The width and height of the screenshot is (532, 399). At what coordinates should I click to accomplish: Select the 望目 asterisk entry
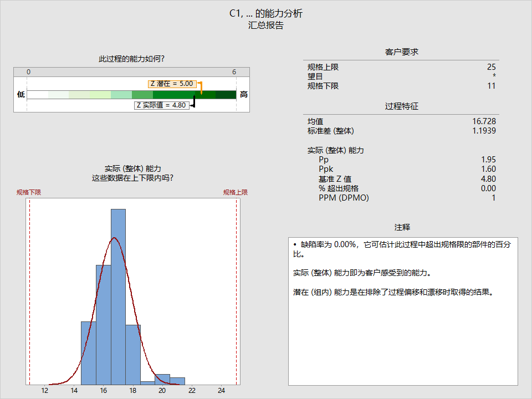pyautogui.click(x=493, y=76)
